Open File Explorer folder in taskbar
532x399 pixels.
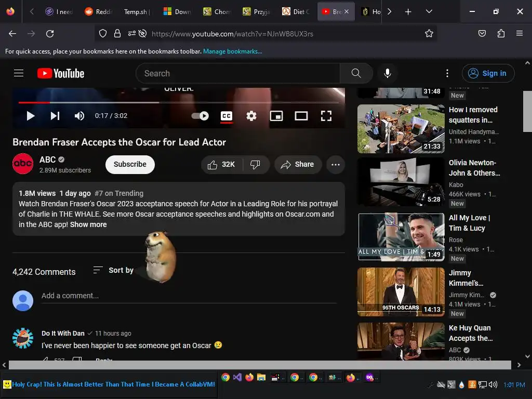pyautogui.click(x=261, y=377)
